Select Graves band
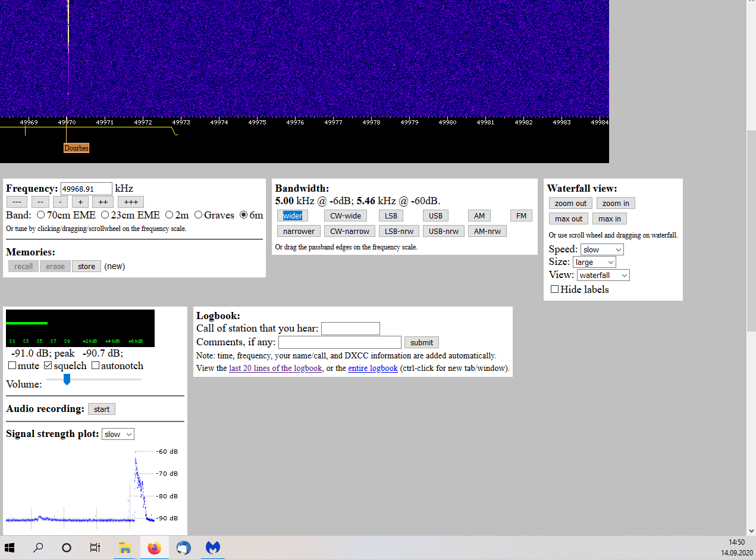 click(199, 215)
